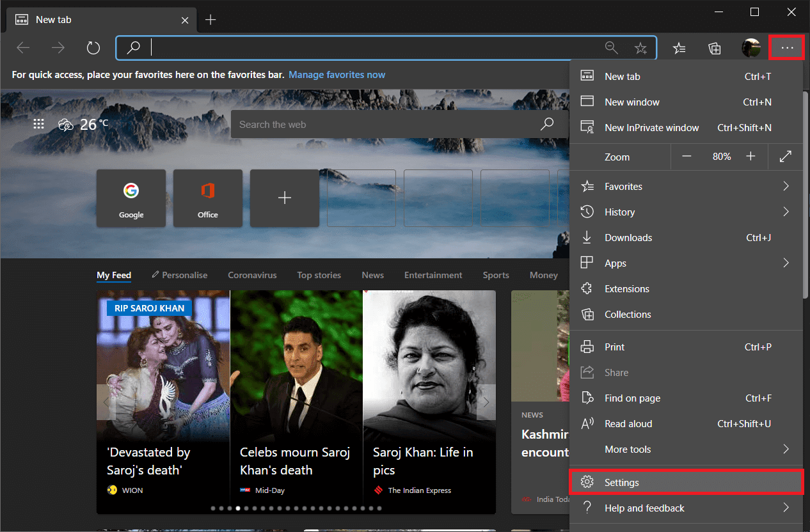Increase zoom with plus button
This screenshot has width=810, height=532.
coord(750,157)
